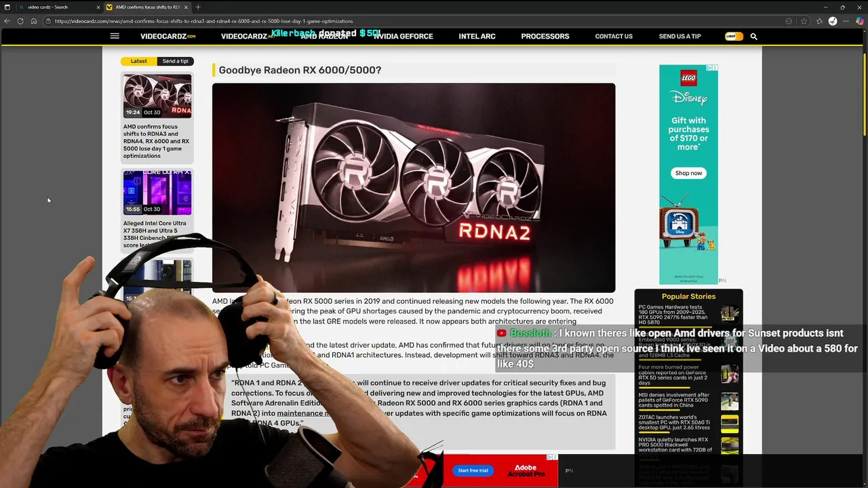The width and height of the screenshot is (868, 488).
Task: Open 'PC Games Hardware tests 180 GPUs' story
Action: point(673,314)
